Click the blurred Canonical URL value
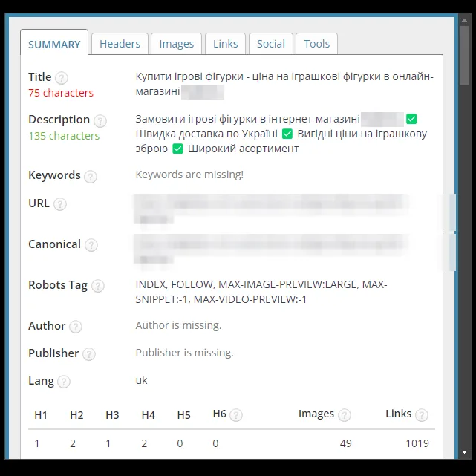 271,250
